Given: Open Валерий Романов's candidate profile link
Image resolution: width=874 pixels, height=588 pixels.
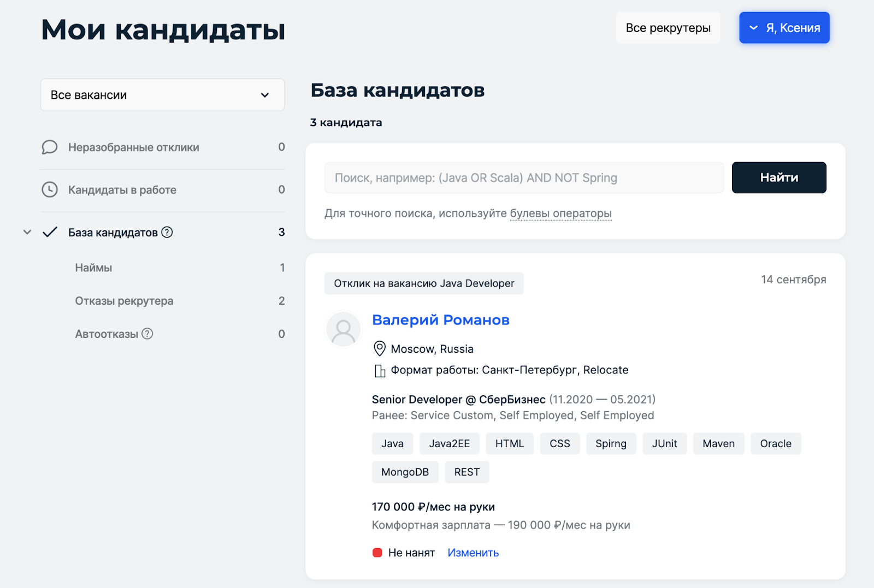Looking at the screenshot, I should pyautogui.click(x=440, y=320).
